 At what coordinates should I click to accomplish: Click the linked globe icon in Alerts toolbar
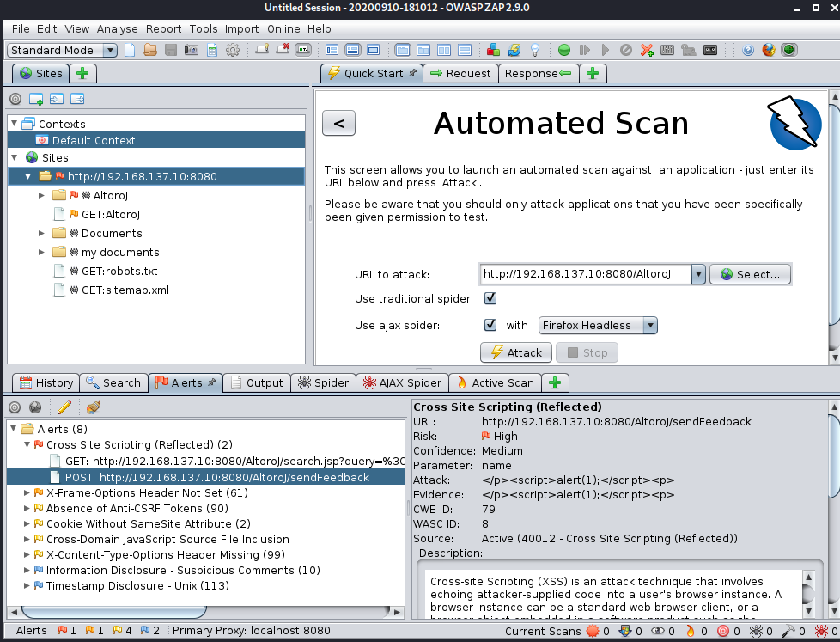35,407
